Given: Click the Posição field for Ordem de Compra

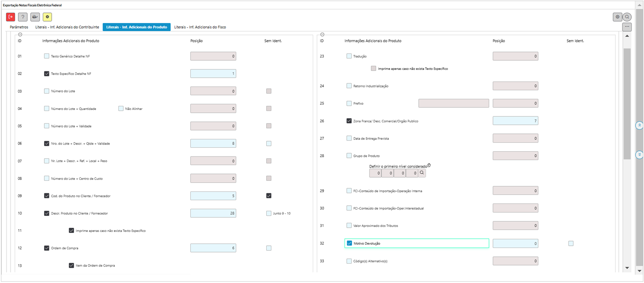Looking at the screenshot, I should tap(213, 248).
